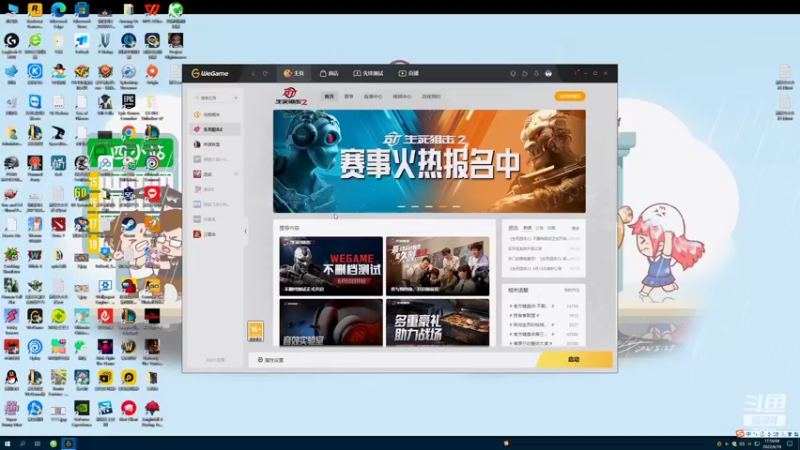Select the first carousel dot on the banner
This screenshot has height=450, width=800.
402,207
